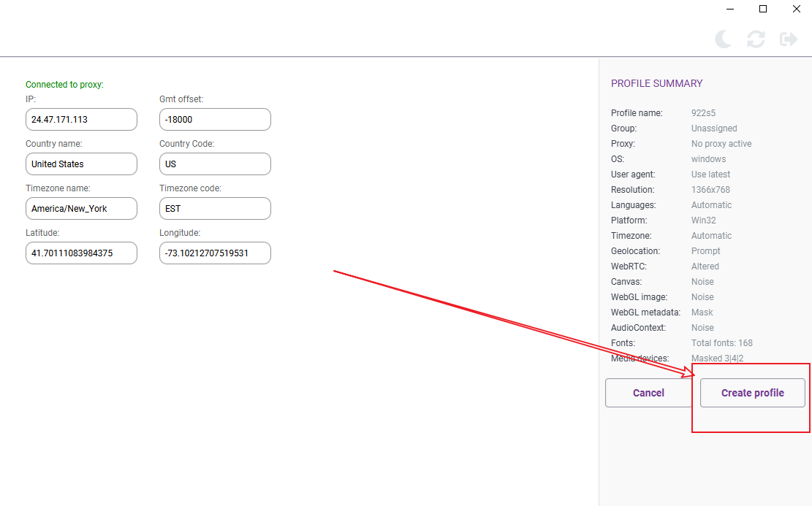Select the Timezone name America/New_York field
The height and width of the screenshot is (506, 812).
81,209
